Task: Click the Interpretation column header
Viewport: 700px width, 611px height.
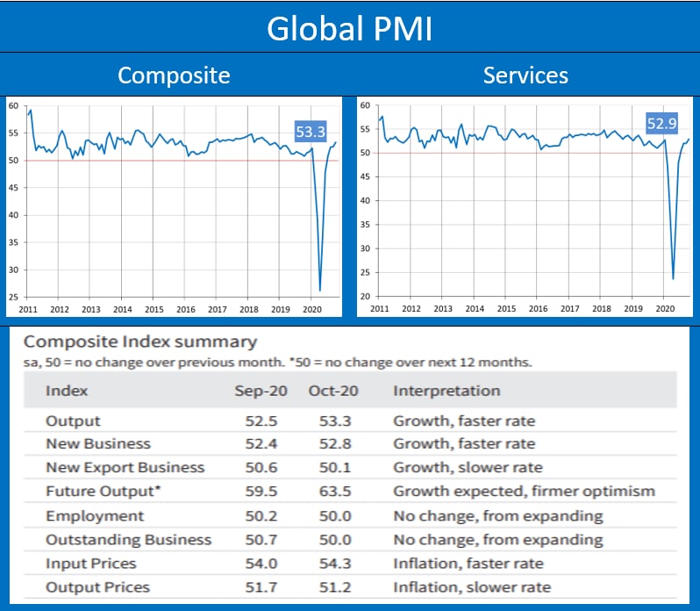Action: [446, 391]
